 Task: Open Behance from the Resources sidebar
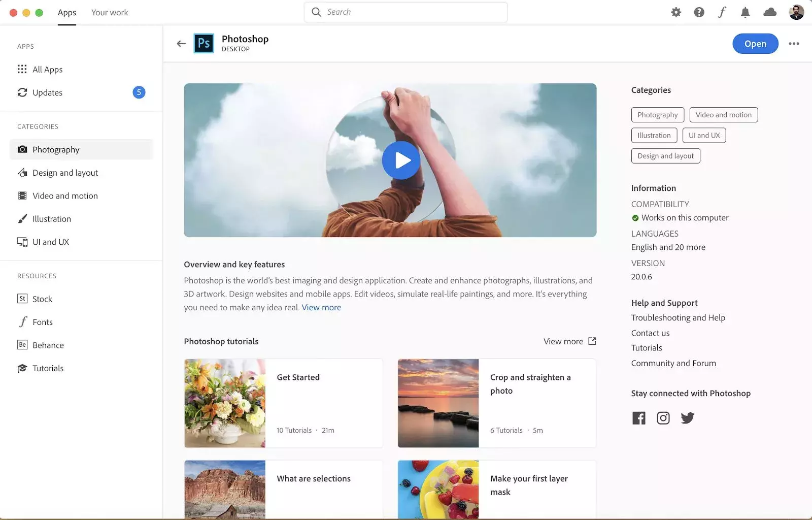(x=47, y=345)
